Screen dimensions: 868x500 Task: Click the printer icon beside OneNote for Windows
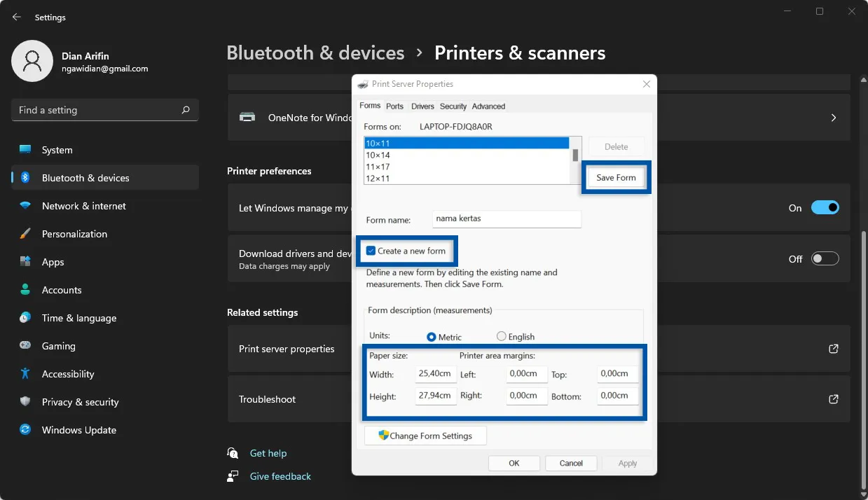pos(247,117)
